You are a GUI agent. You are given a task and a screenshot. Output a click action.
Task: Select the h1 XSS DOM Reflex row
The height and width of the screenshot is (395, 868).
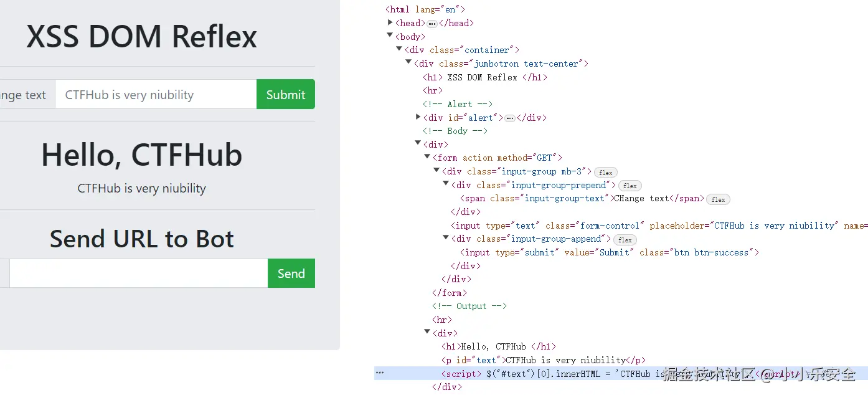pos(485,77)
